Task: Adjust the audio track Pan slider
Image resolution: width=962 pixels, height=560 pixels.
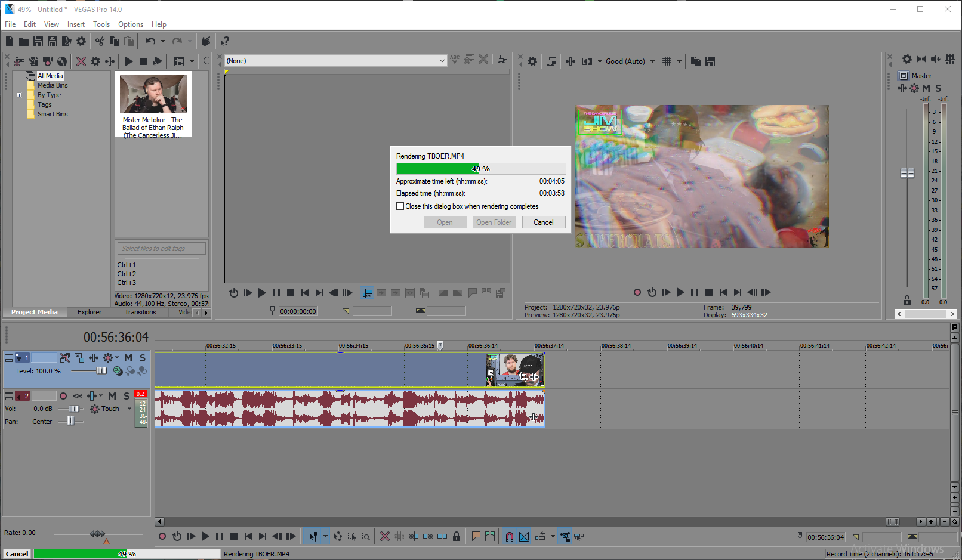Action: (x=70, y=421)
